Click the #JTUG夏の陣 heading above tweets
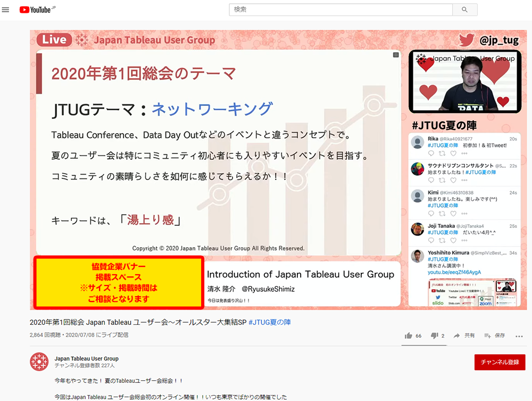 [444, 125]
